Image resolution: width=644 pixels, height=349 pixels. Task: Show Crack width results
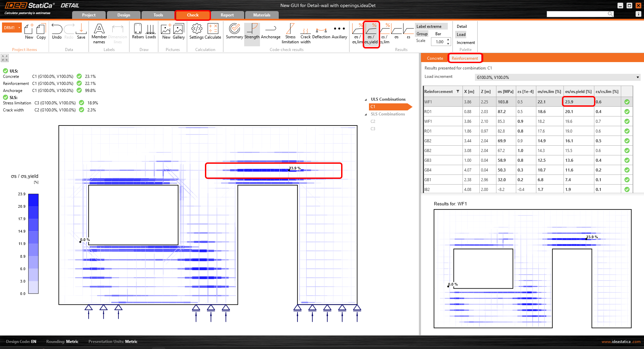(305, 34)
